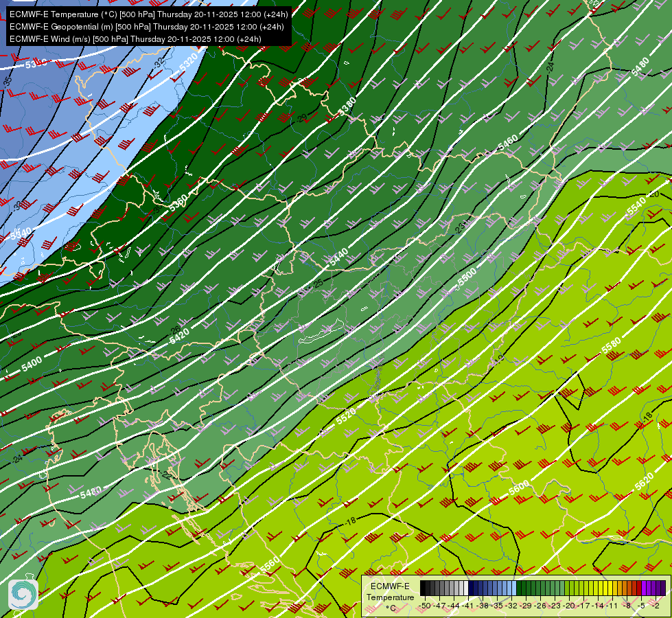This screenshot has height=618, width=672.
Task: Click the 5540 geopotential contour label
Action: pos(636,207)
